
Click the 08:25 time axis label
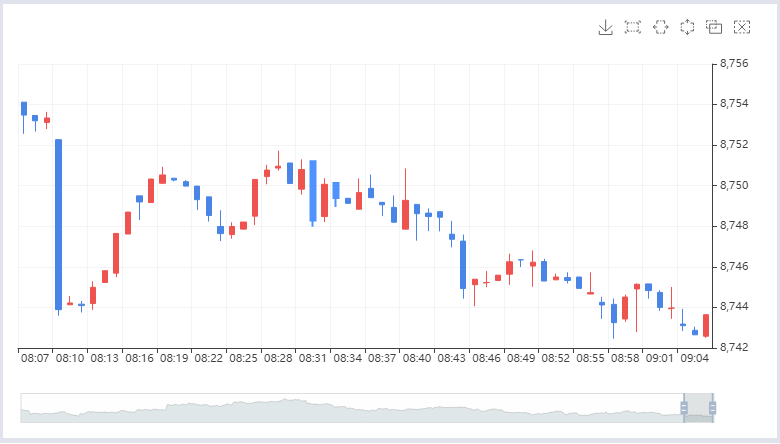tap(243, 358)
